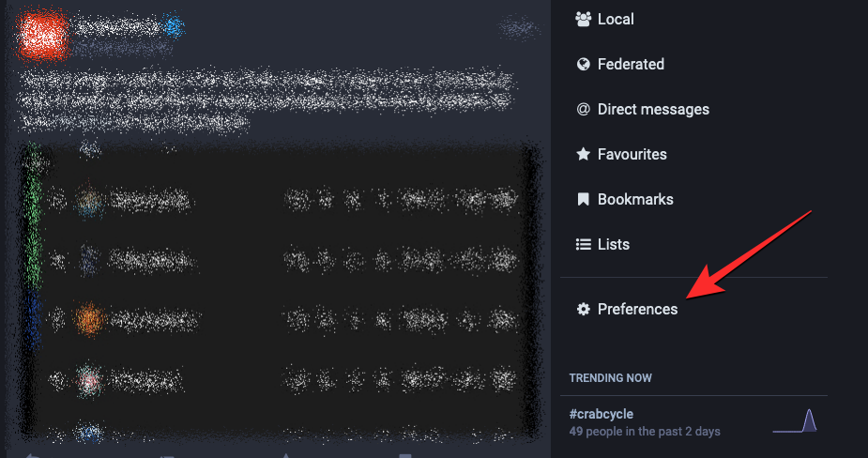Open Preferences
Screen dimensions: 868x458
tap(638, 309)
